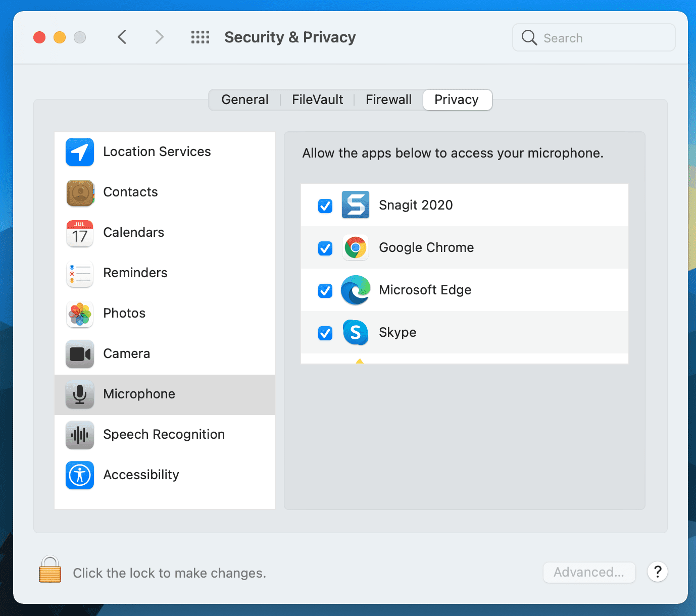Click the padlock to unlock changes
The width and height of the screenshot is (696, 616).
point(50,570)
